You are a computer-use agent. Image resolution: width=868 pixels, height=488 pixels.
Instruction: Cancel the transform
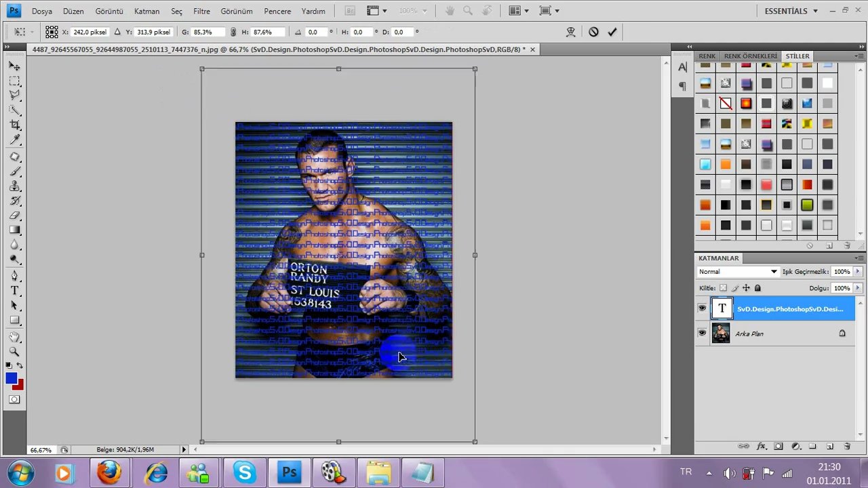point(593,32)
